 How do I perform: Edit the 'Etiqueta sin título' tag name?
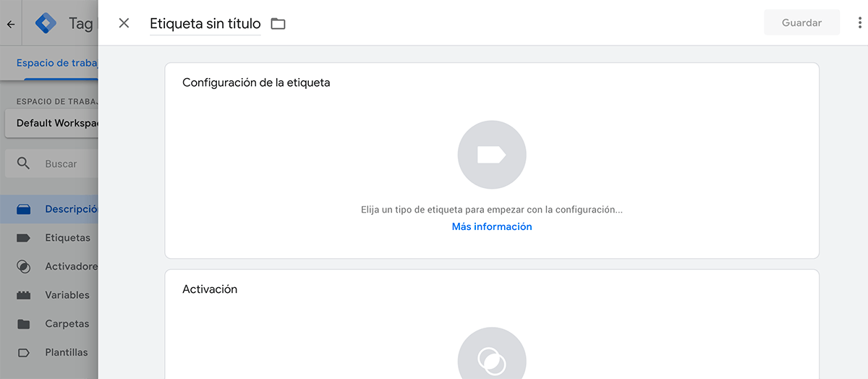click(x=205, y=23)
